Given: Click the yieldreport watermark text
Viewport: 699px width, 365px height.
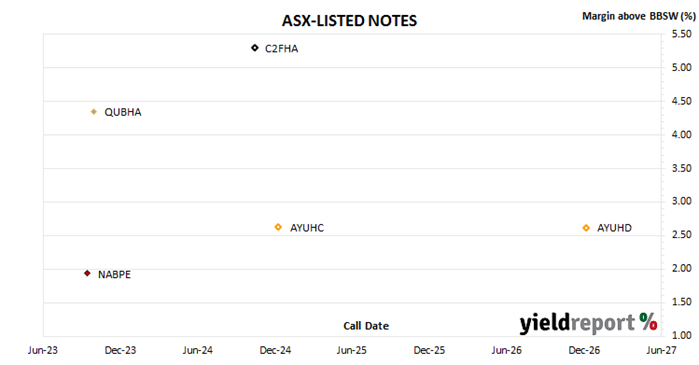Looking at the screenshot, I should click(577, 323).
